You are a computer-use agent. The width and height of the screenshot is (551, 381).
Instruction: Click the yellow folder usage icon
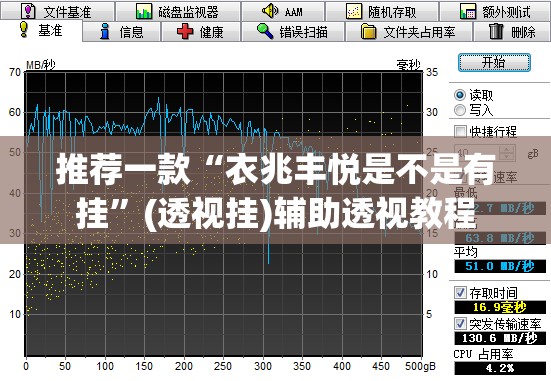(x=368, y=31)
